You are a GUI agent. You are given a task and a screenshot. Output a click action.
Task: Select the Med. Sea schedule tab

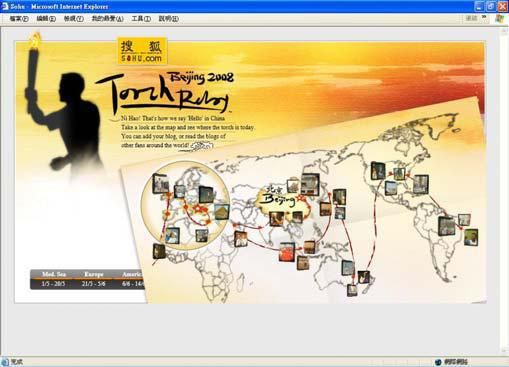tap(53, 279)
